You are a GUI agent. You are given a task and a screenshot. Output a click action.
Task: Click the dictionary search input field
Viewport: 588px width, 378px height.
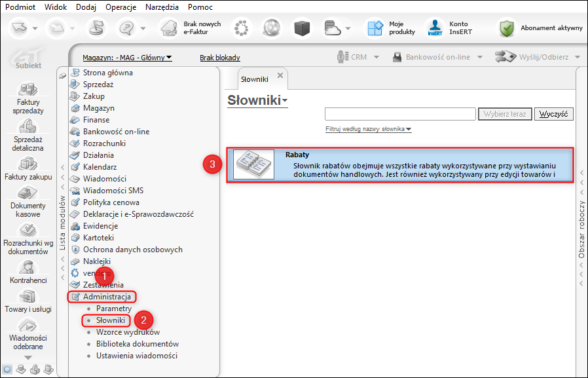[400, 114]
